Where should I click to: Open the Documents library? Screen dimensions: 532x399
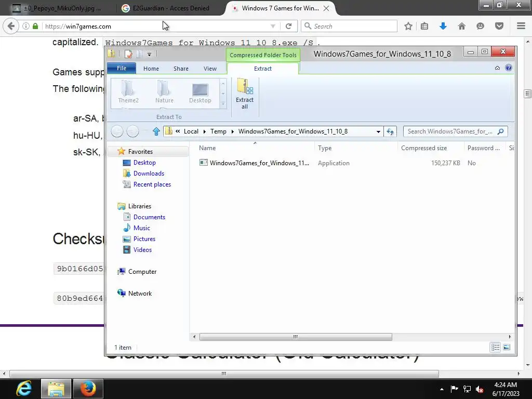coord(149,217)
